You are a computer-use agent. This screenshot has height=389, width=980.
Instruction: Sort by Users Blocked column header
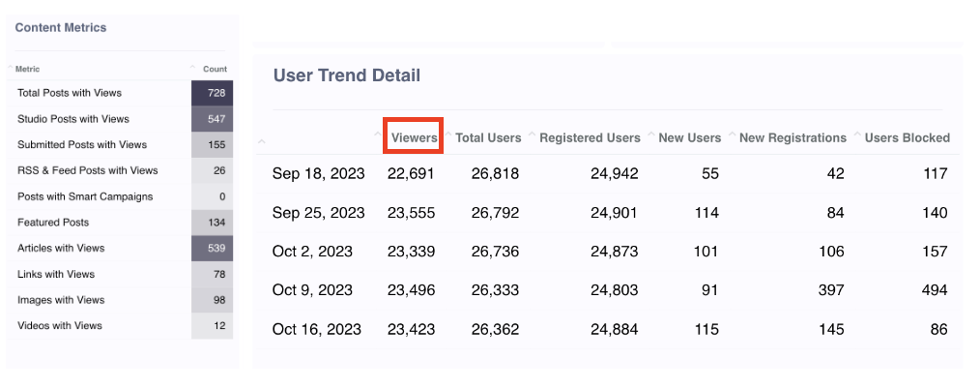908,137
